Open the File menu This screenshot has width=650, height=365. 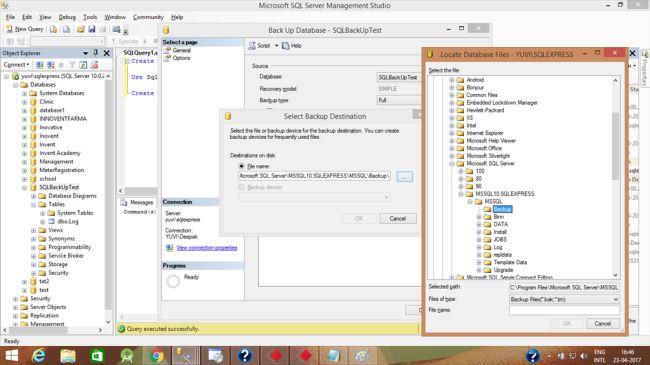(10, 17)
